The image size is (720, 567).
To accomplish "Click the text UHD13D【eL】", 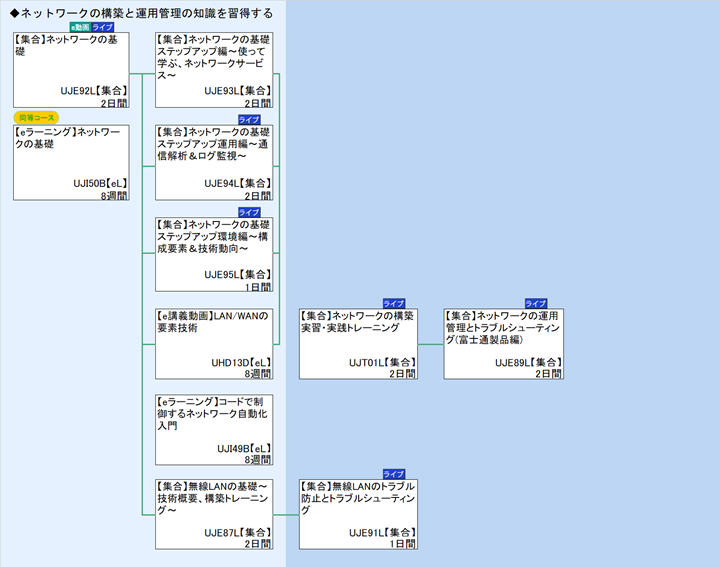I will pos(241,363).
